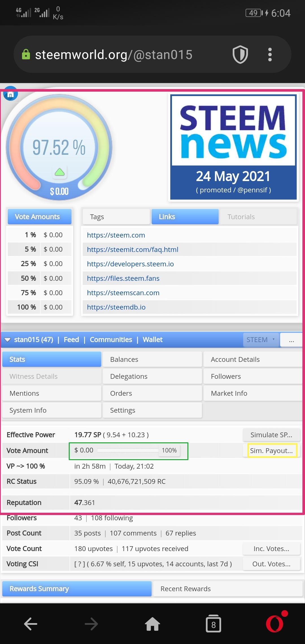Click the reputation value 47.361
Viewport: 305px width, 644px height.
(84, 502)
